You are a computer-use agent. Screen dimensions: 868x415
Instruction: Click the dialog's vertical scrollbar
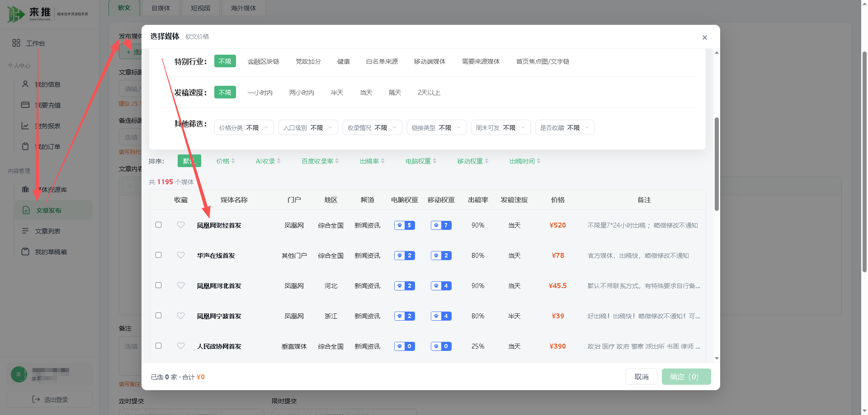pyautogui.click(x=717, y=164)
